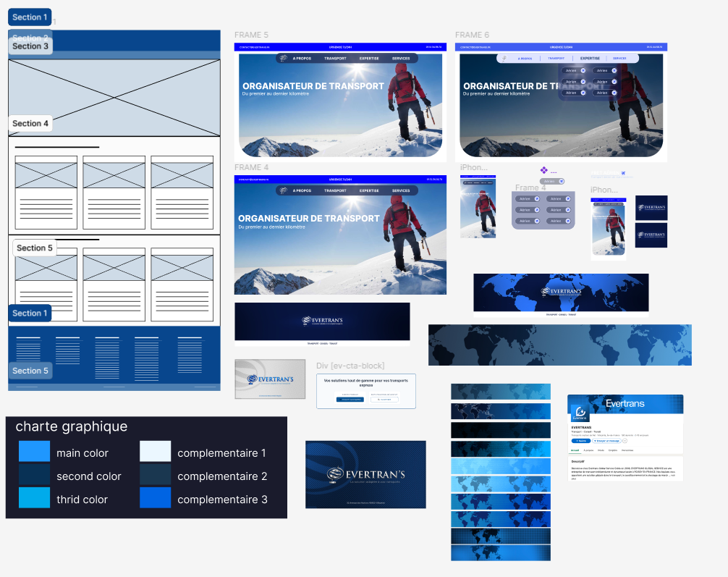The width and height of the screenshot is (728, 577).
Task: Select the Div [ev-cta-block] frame label
Action: click(350, 366)
